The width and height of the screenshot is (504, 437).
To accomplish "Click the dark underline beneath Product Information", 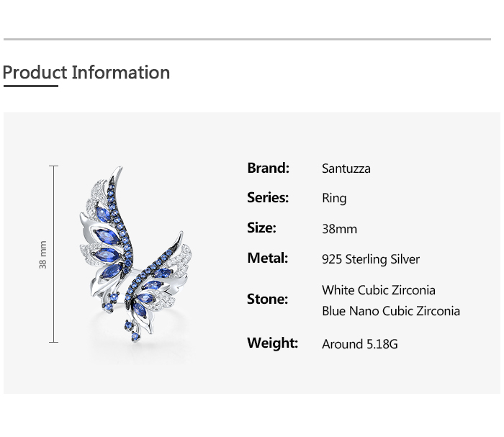I will (x=30, y=86).
